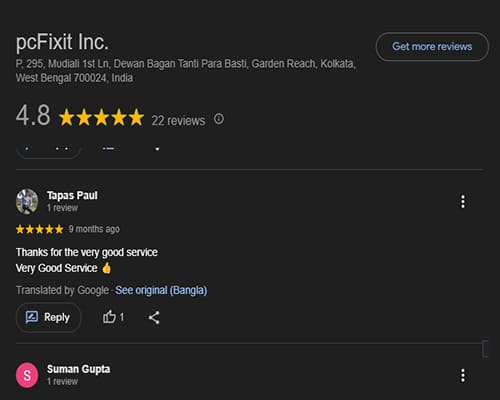Click 1 review under Suman Gupta

(62, 381)
